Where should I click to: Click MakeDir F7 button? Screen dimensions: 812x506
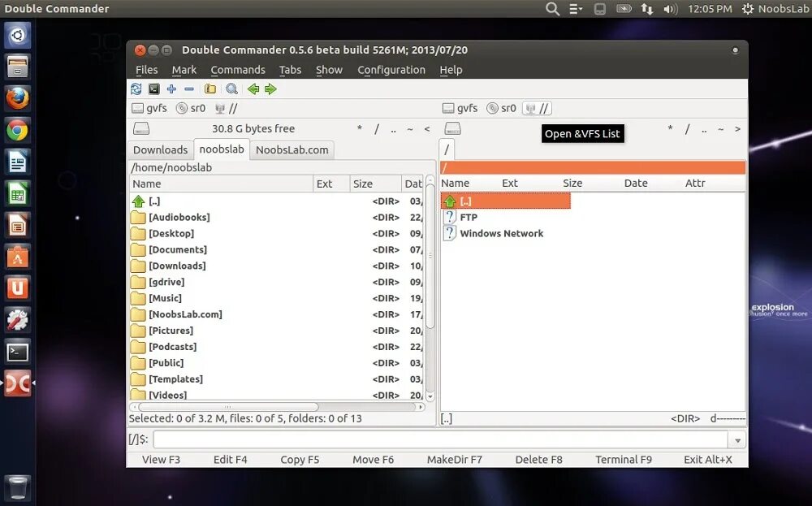coord(454,460)
